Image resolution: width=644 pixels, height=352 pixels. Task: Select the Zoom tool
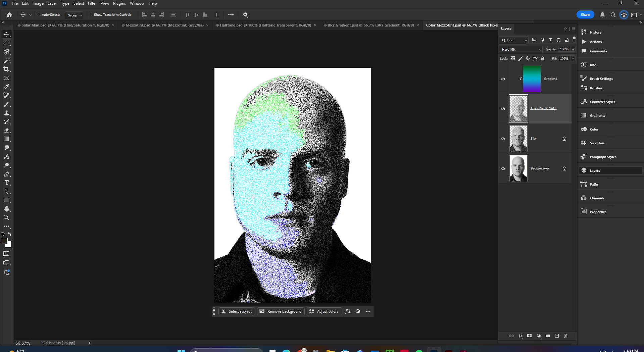tap(6, 217)
